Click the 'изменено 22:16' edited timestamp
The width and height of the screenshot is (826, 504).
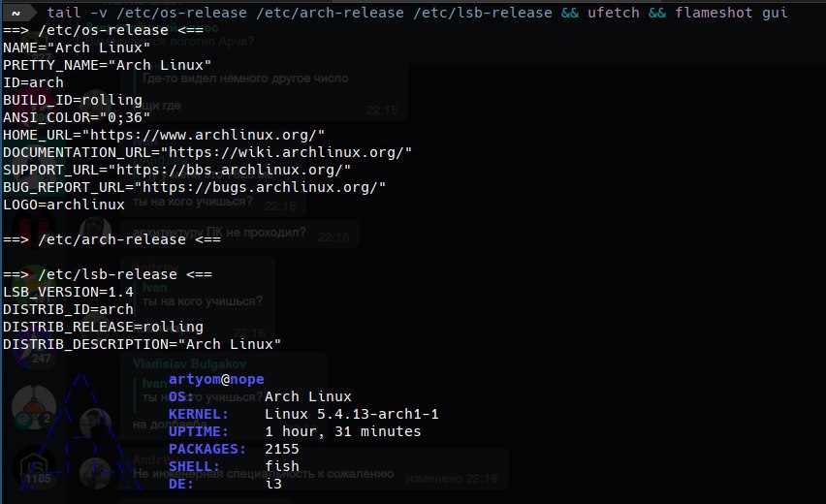coord(452,478)
